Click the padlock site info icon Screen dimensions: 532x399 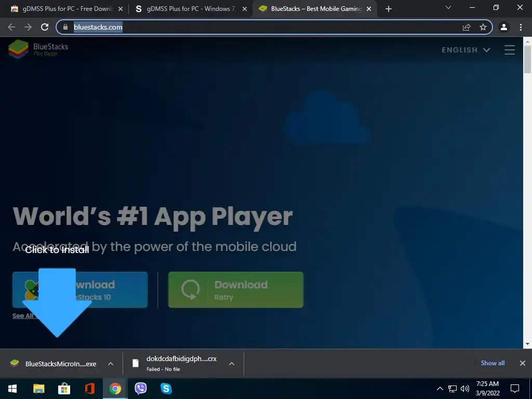65,27
